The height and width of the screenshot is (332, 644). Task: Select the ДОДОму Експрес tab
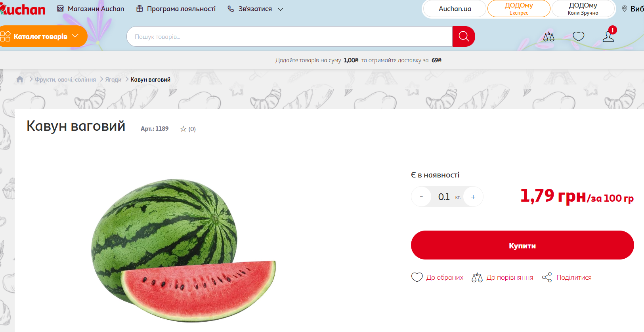click(x=519, y=9)
